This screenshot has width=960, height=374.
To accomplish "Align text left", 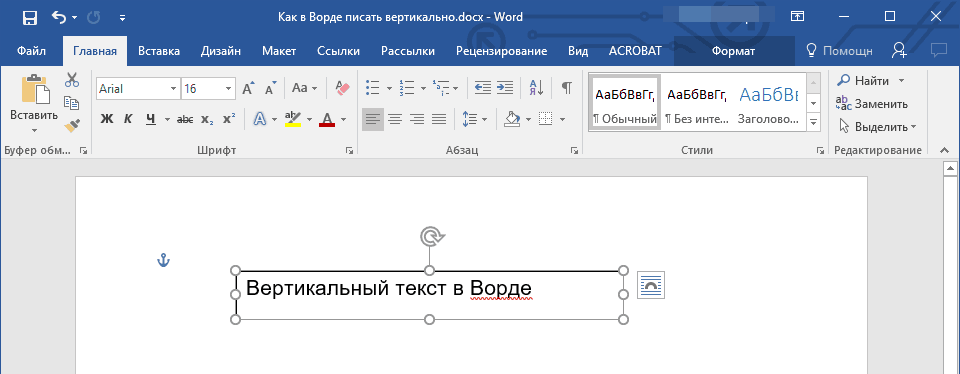I will click(373, 119).
